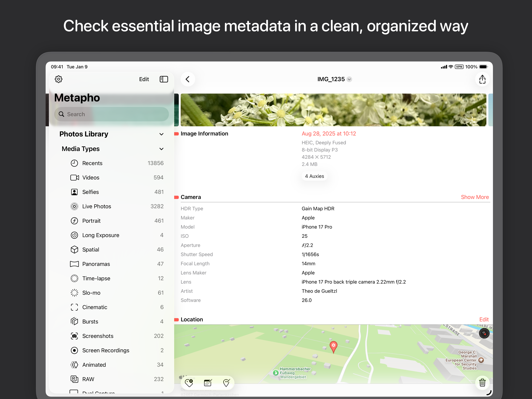Click the map compass icon
Image resolution: width=532 pixels, height=399 pixels.
[x=484, y=333]
